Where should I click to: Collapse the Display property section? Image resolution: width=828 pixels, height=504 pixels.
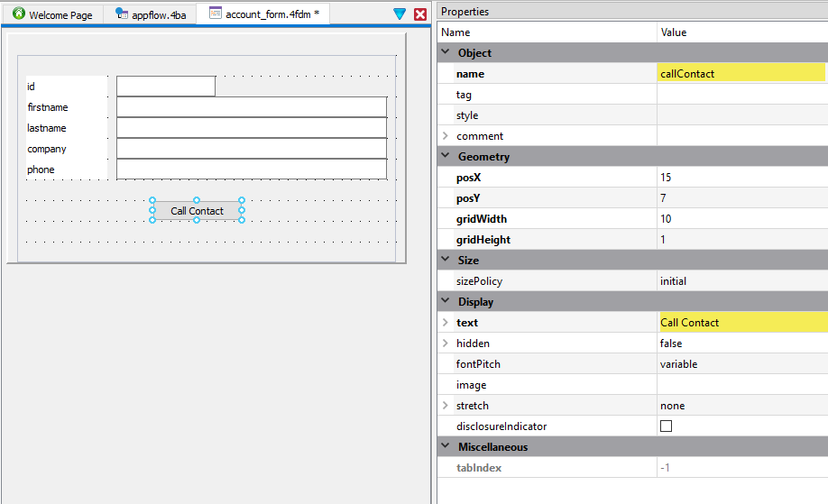[445, 302]
